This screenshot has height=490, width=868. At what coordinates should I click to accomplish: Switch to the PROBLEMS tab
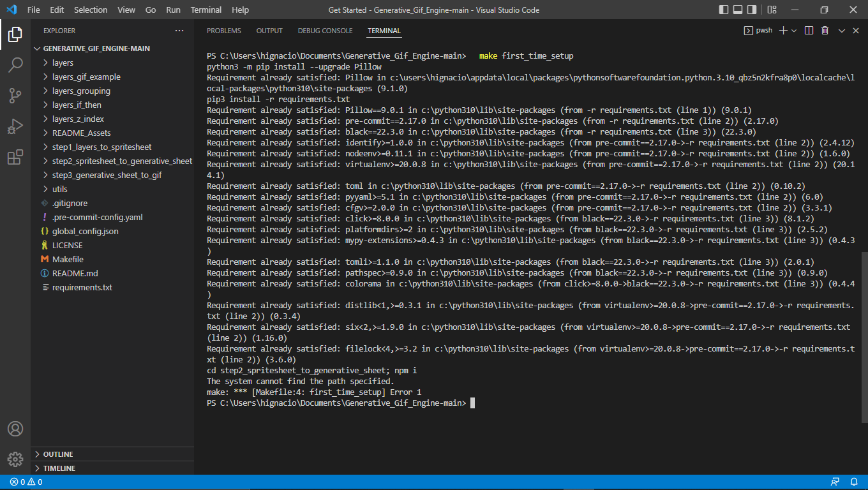(224, 31)
